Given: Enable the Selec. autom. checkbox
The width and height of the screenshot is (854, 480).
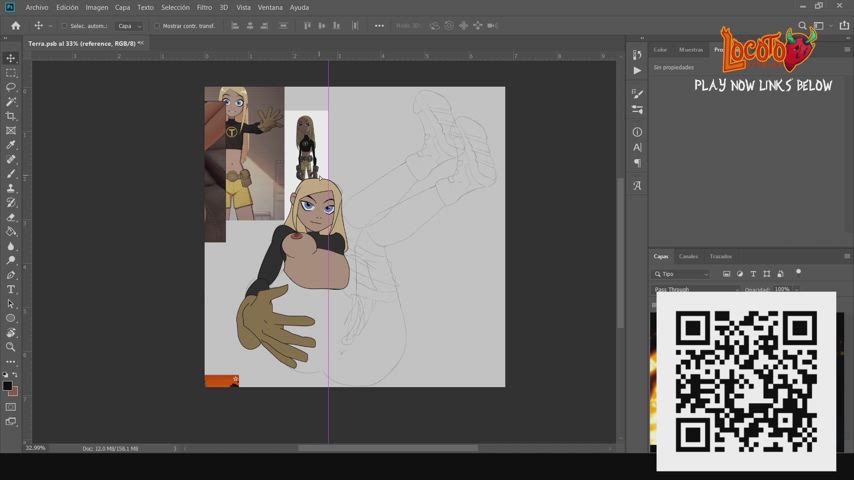Looking at the screenshot, I should pyautogui.click(x=64, y=26).
